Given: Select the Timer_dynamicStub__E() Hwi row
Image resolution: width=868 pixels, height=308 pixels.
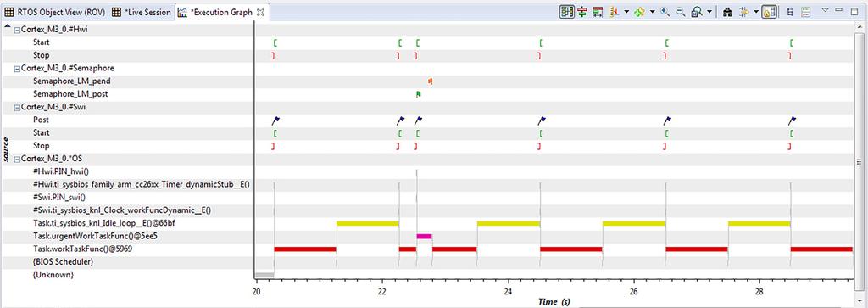Looking at the screenshot, I should (x=142, y=184).
